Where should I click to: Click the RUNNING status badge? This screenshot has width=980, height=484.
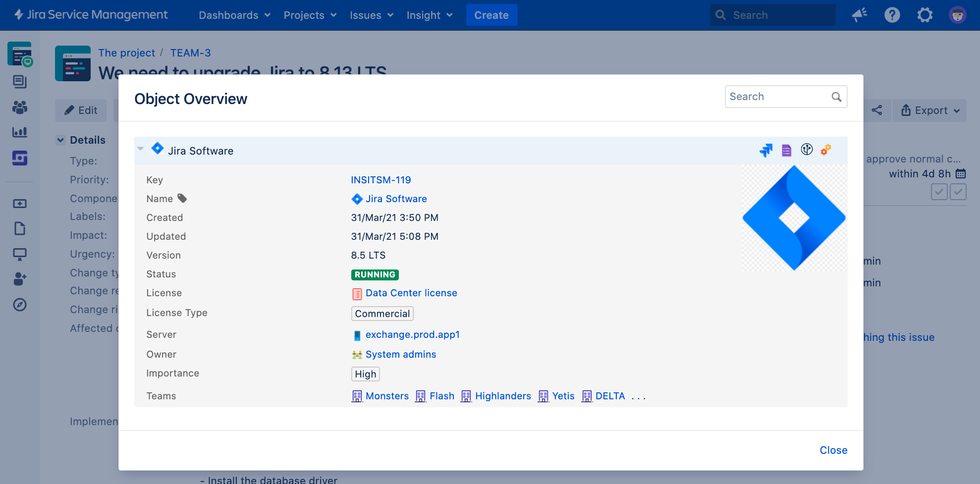[375, 274]
